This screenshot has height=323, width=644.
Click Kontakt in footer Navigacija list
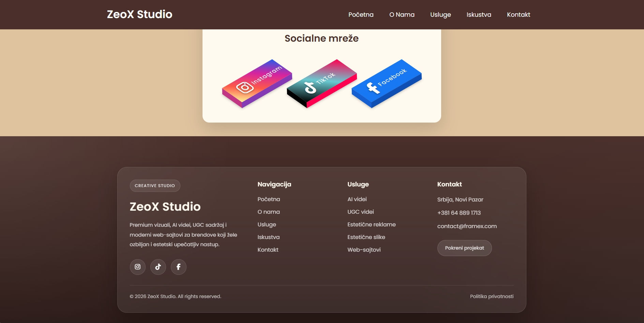tap(268, 250)
